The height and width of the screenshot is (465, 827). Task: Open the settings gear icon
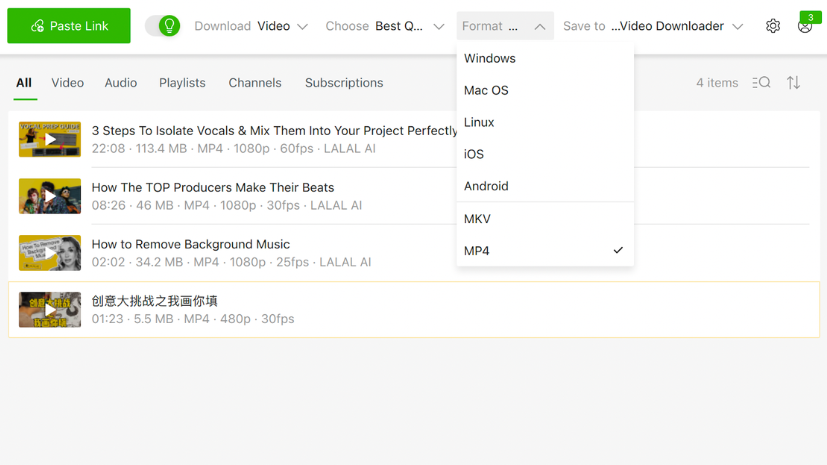pyautogui.click(x=773, y=26)
